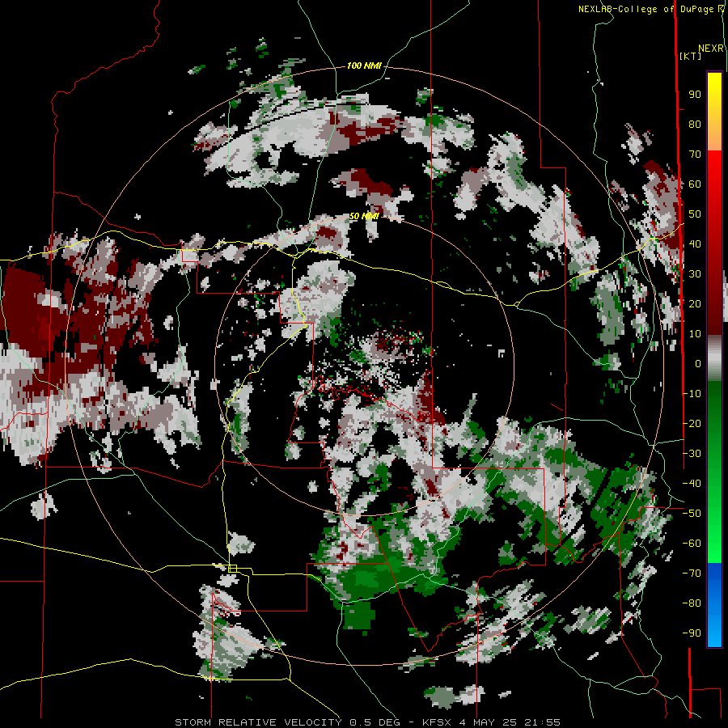Click the blue bottom segment of color bar
The width and height of the screenshot is (728, 728).
(x=714, y=605)
